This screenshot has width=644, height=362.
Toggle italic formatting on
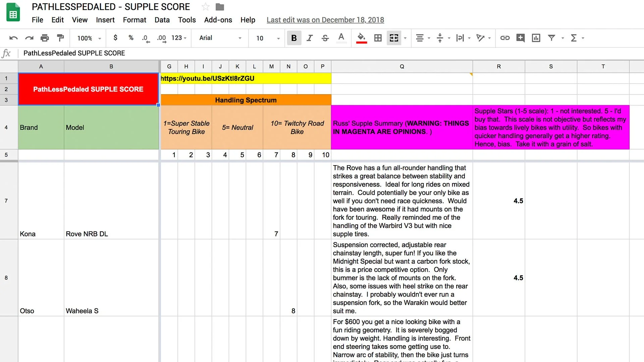pos(309,38)
